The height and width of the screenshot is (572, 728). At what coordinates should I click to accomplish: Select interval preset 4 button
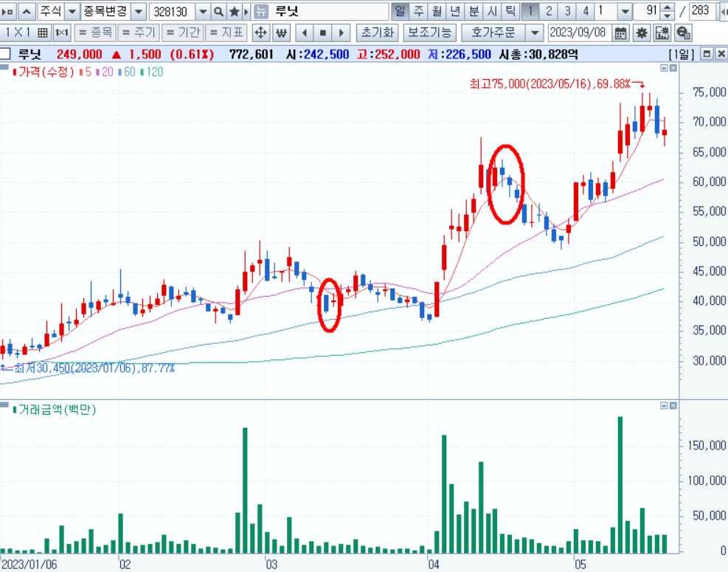click(x=585, y=11)
